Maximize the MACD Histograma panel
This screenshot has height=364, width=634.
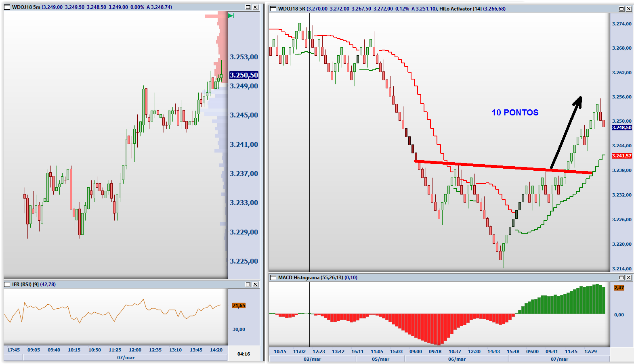(x=621, y=278)
